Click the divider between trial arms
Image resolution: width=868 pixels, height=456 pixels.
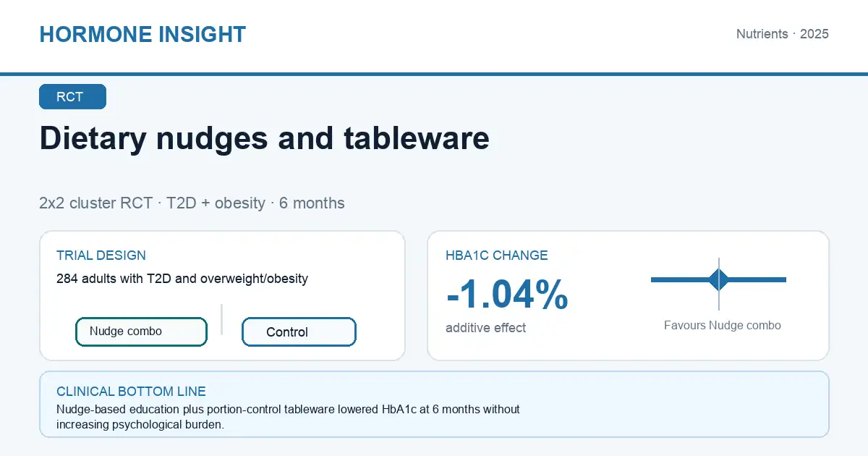click(x=221, y=319)
